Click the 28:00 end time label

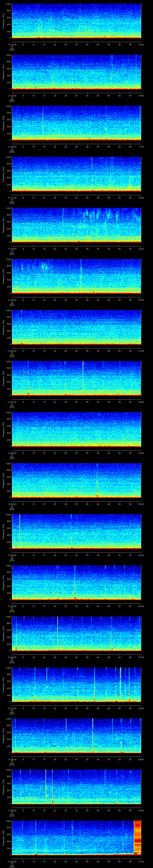(x=141, y=708)
